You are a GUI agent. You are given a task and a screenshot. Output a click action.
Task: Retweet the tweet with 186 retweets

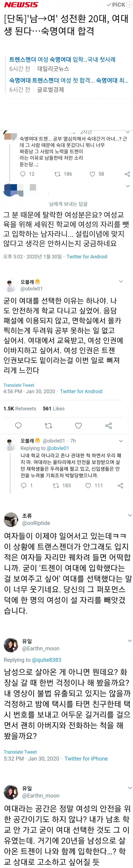(57, 174)
